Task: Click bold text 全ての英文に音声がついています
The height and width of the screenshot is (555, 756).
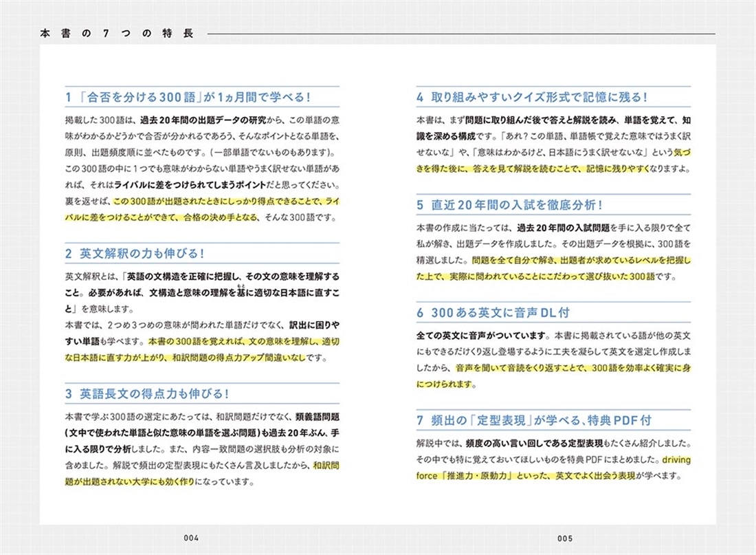Action: pyautogui.click(x=482, y=336)
